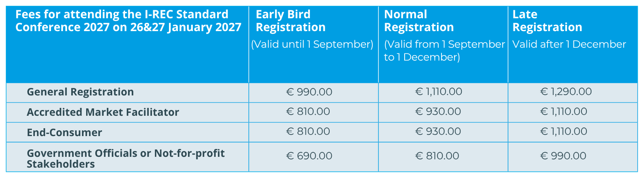644x178 pixels.
Task: Select End-Consumer normal price € 930.00
Action: (x=438, y=132)
